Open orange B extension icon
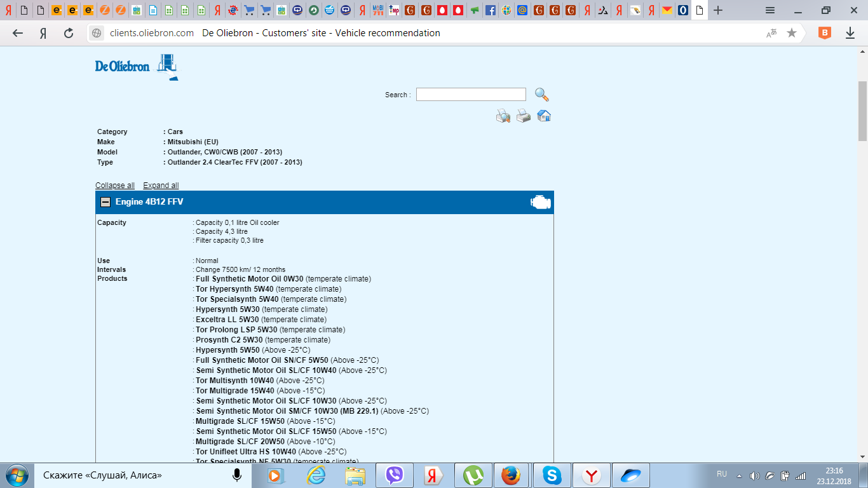The image size is (868, 488). (x=825, y=33)
